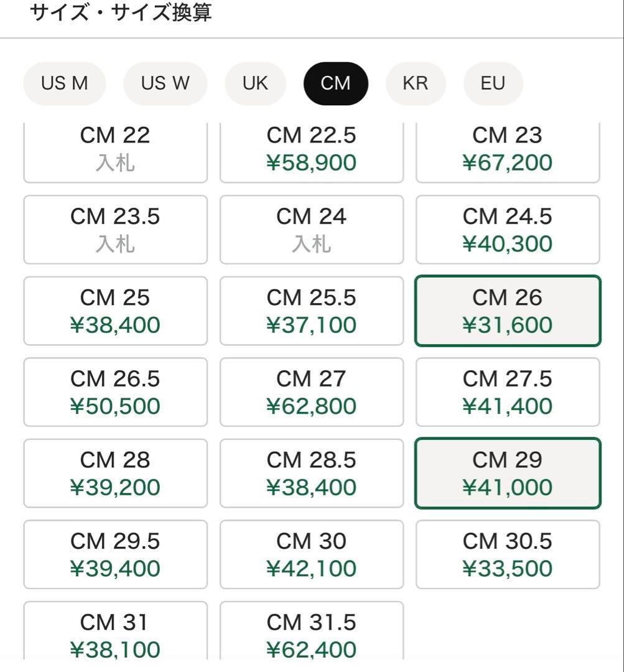The width and height of the screenshot is (624, 672).
Task: Choose CM 27 for ¥62,800
Action: point(311,392)
